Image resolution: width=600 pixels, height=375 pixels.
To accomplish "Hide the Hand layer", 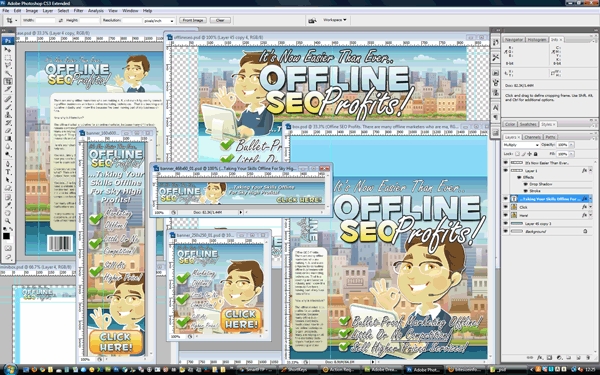I will point(505,215).
